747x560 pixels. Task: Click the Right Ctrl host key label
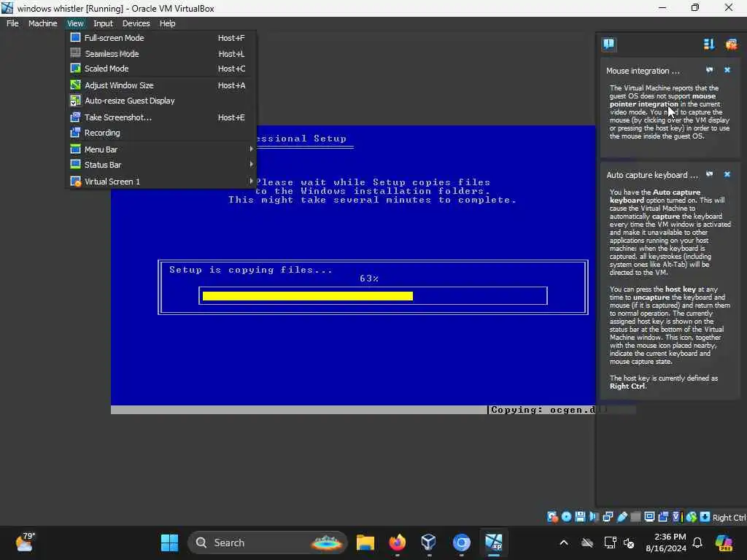click(729, 518)
